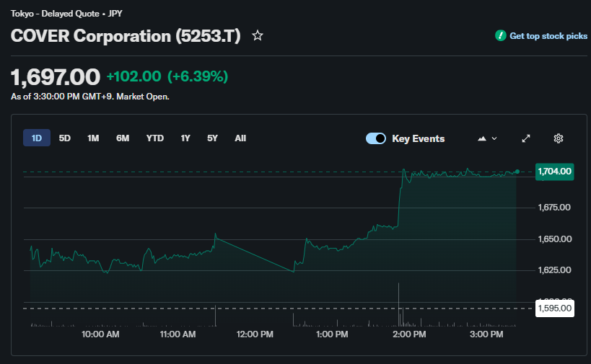591x364 pixels.
Task: Select the YTD range tab
Action: point(155,138)
